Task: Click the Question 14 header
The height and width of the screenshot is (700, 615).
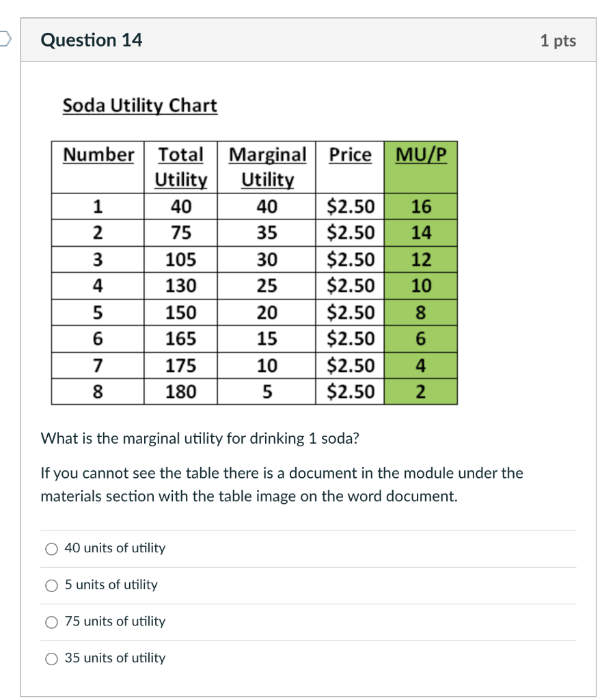Action: [x=92, y=40]
